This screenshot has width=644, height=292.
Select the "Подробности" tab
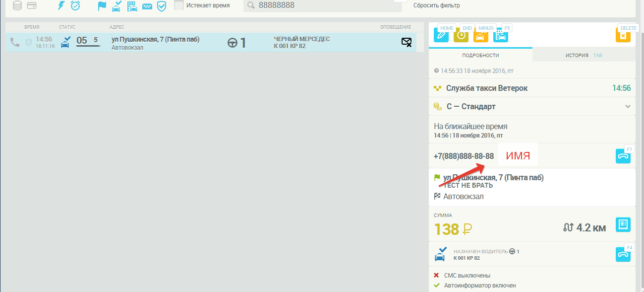[x=480, y=56]
